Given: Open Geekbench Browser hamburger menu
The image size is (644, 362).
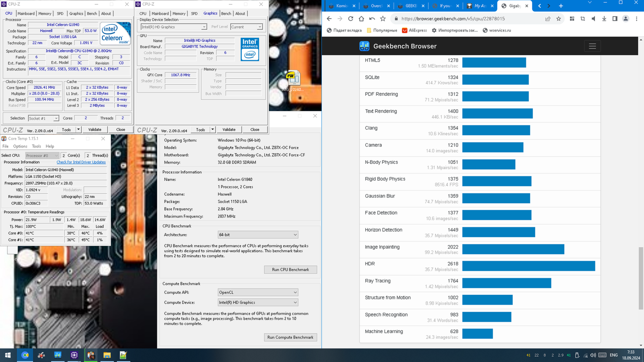Looking at the screenshot, I should tap(592, 46).
